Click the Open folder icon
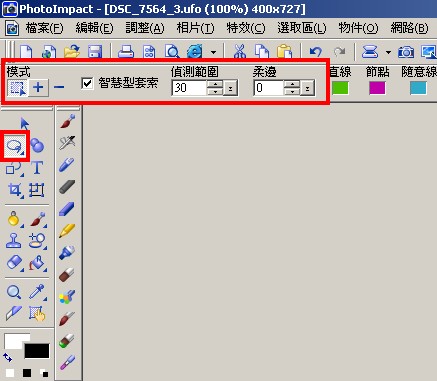The image size is (437, 381). [x=72, y=52]
